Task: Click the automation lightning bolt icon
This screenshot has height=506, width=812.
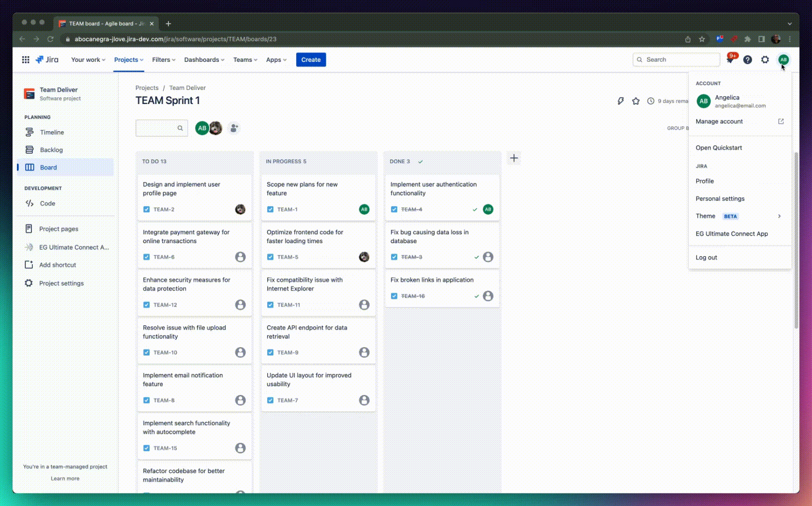Action: pos(621,101)
